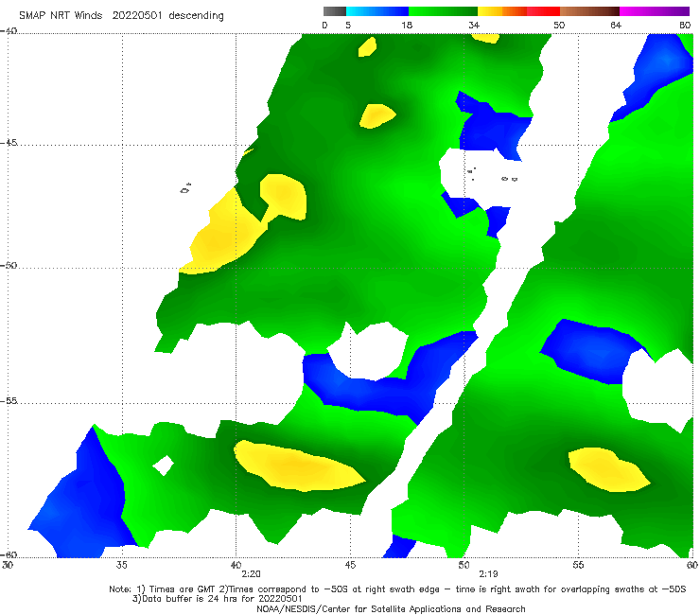The width and height of the screenshot is (700, 615).
Task: Click the red segment of the color bar
Action: pos(543,11)
